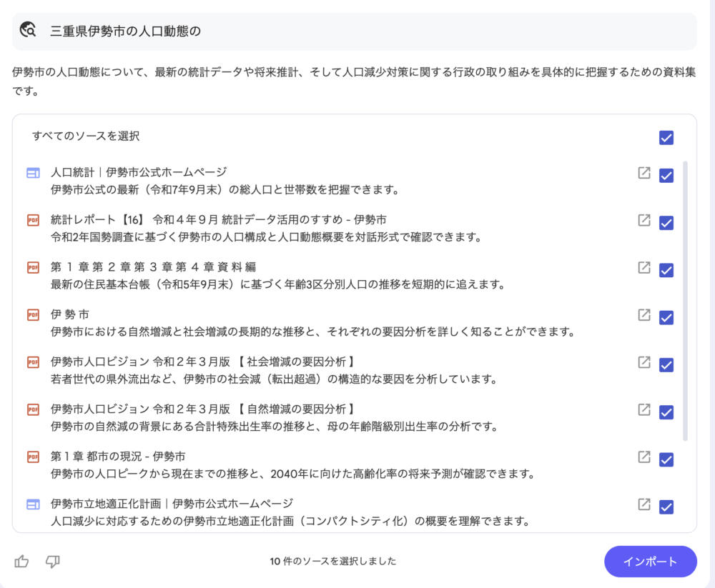Uncheck the 人口統計 source checkbox
The width and height of the screenshot is (715, 588).
coord(666,176)
